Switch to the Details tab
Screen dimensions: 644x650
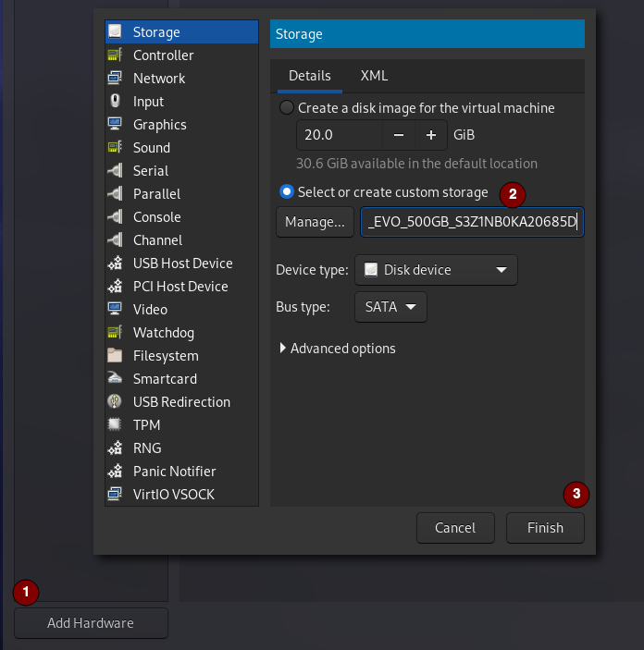[310, 76]
